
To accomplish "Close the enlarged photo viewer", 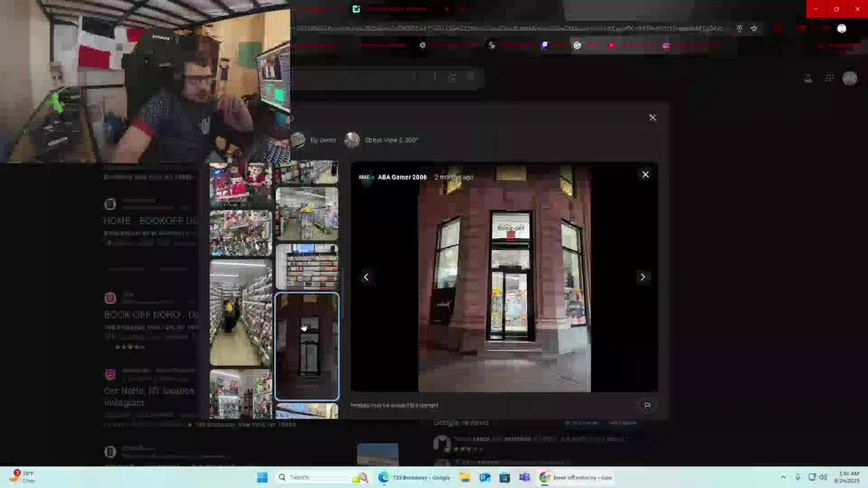I will [646, 174].
